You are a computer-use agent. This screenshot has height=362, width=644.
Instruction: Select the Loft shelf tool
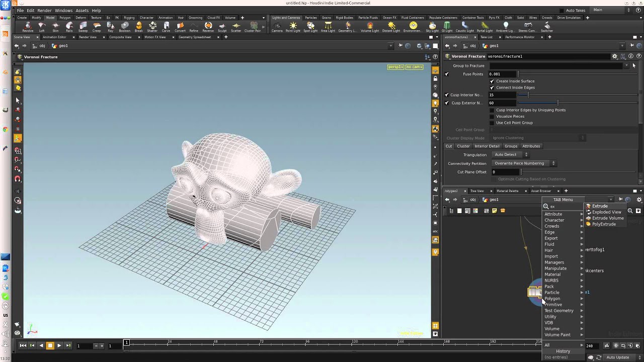tap(42, 27)
